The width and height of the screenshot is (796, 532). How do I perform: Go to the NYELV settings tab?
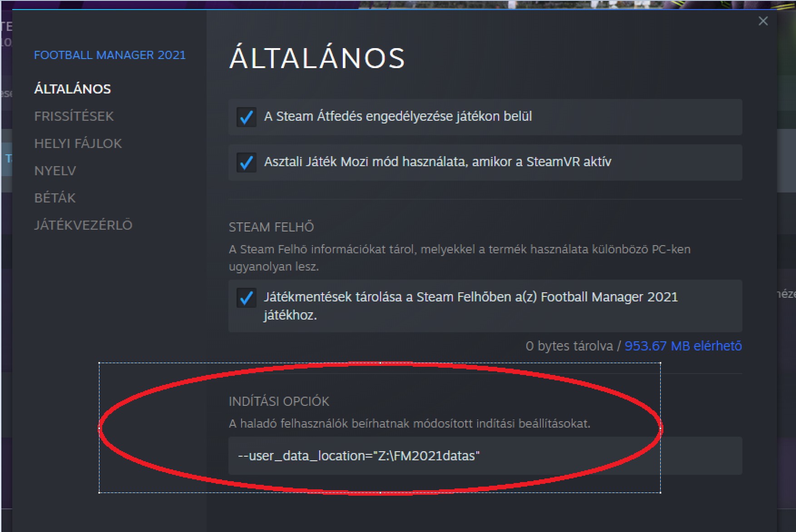point(55,171)
